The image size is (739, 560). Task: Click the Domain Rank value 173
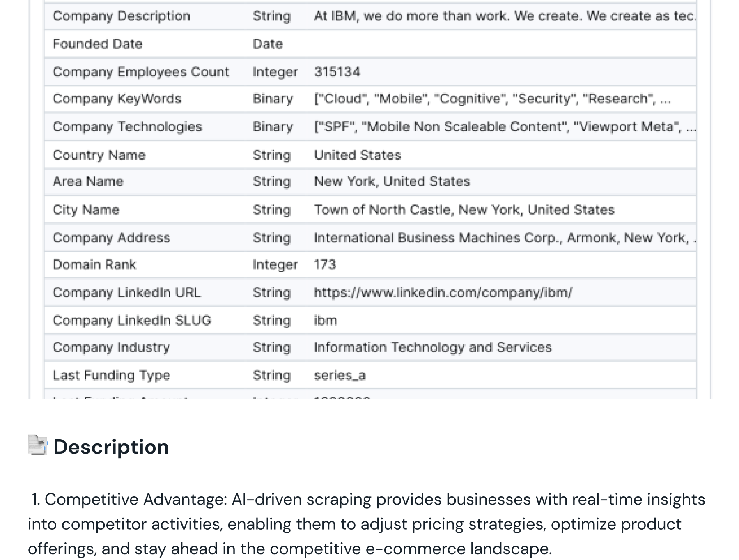(325, 265)
